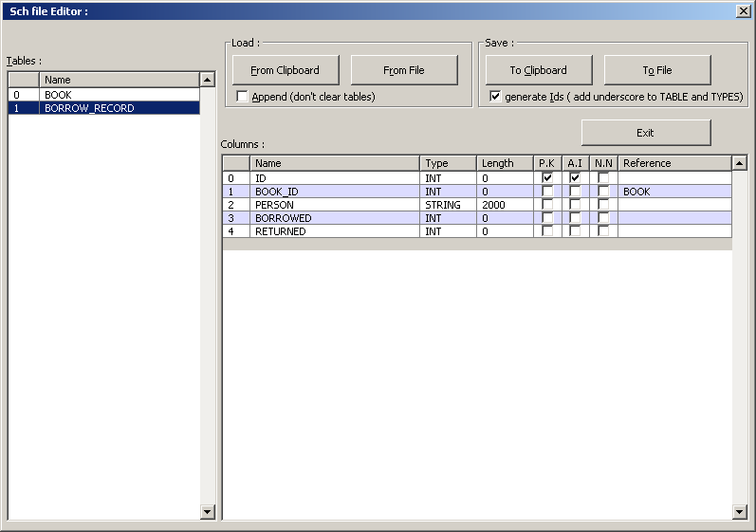Check P.K checkbox for BOOK_ID row

547,192
